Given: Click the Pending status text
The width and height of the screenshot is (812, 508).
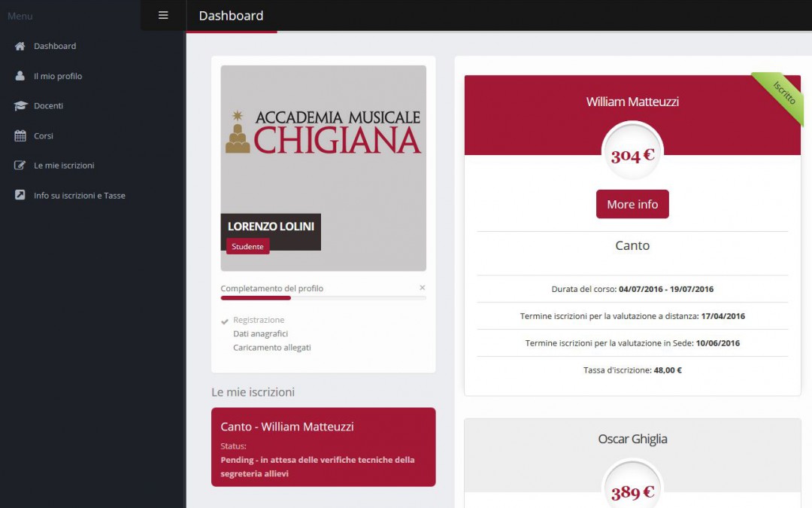Looking at the screenshot, I should click(317, 467).
